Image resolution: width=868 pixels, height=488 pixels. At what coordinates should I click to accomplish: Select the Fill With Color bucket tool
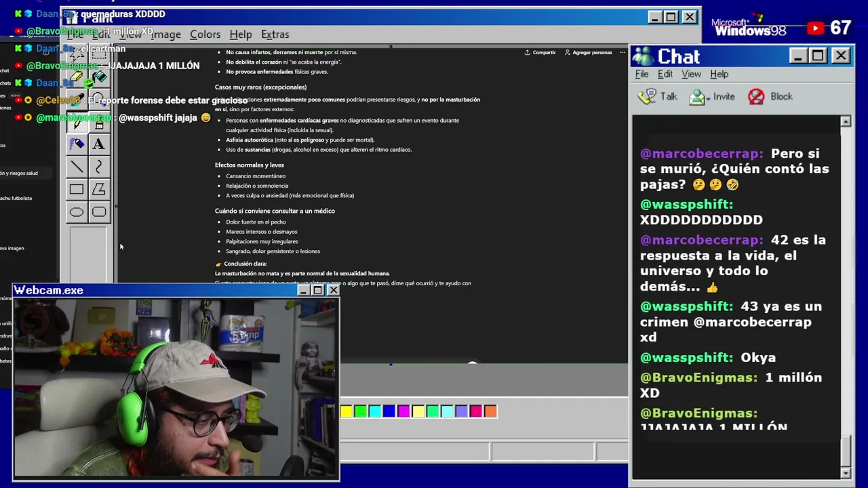pos(99,78)
